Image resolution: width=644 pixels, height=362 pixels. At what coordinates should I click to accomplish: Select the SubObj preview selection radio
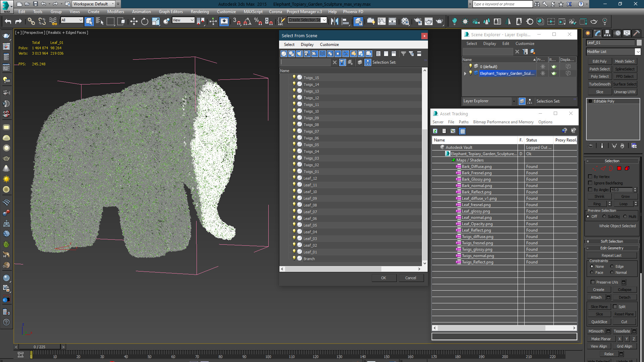(604, 217)
